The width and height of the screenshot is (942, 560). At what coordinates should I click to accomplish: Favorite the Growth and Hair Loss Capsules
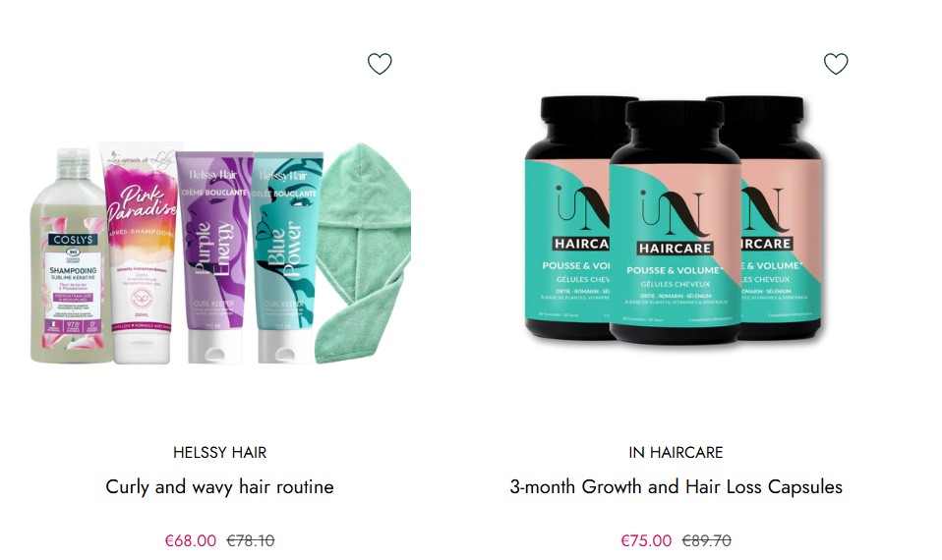point(836,64)
